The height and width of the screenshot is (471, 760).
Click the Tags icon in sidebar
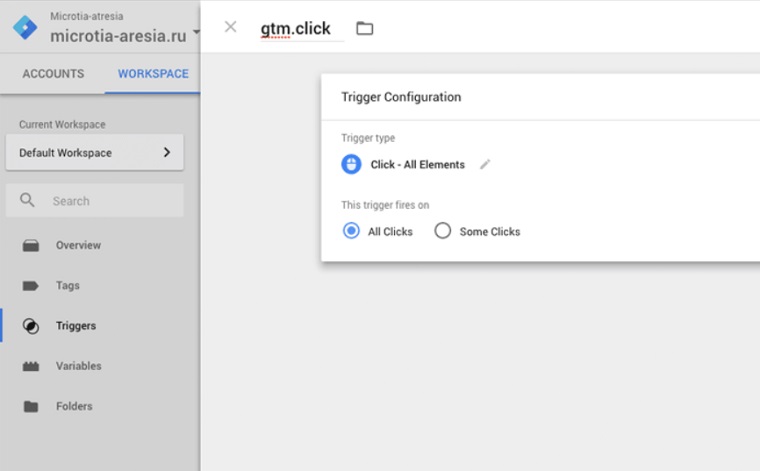point(31,286)
